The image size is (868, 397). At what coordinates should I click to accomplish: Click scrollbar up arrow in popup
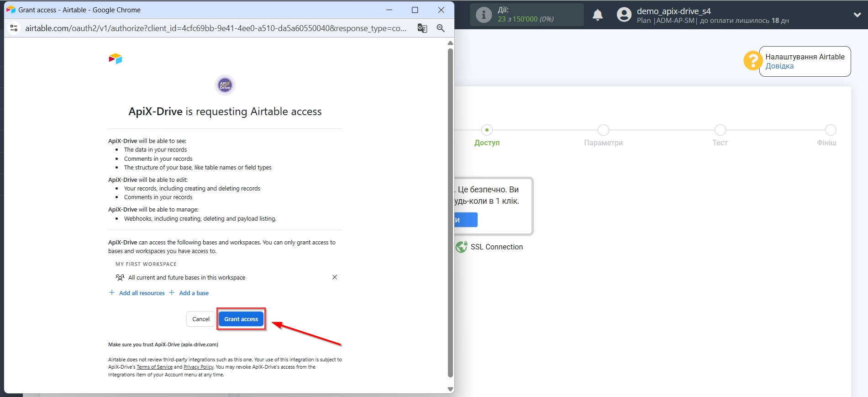point(450,43)
